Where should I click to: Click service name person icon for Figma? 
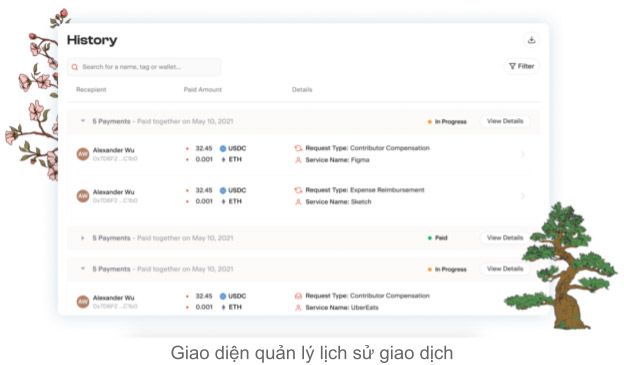pyautogui.click(x=298, y=160)
